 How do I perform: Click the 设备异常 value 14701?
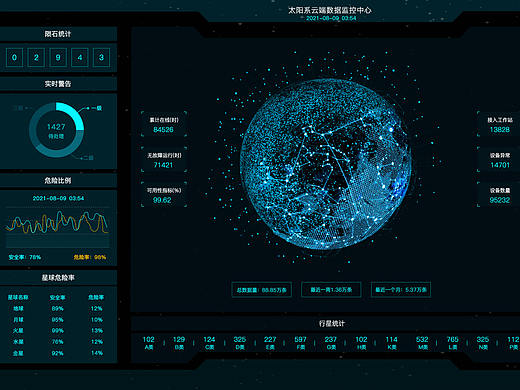click(500, 165)
